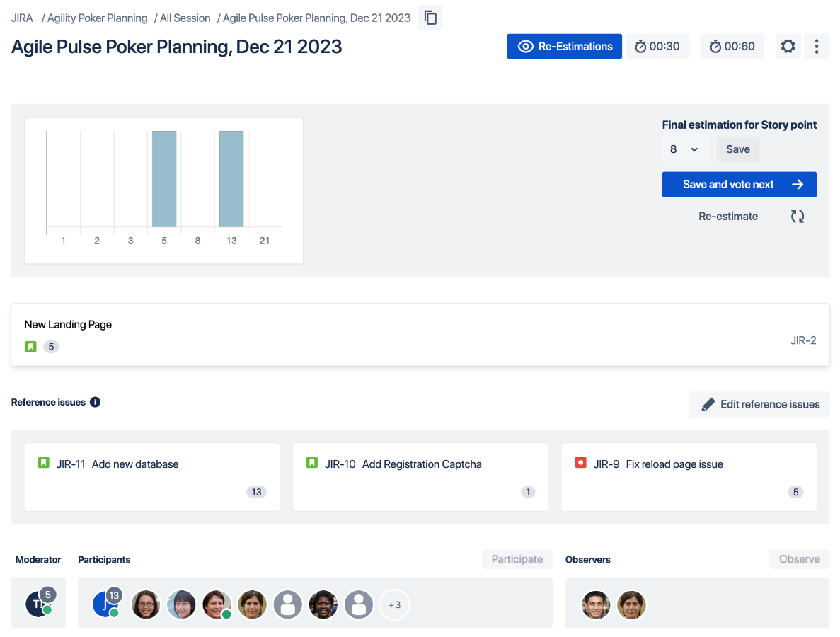Start the 00:30 timer
This screenshot has height=637, width=840.
[657, 47]
